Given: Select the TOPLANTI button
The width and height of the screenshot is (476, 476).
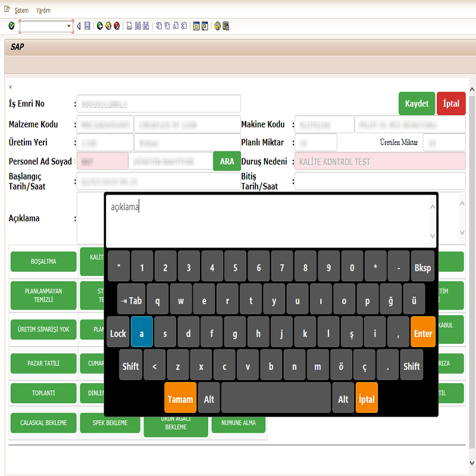Looking at the screenshot, I should 43,393.
